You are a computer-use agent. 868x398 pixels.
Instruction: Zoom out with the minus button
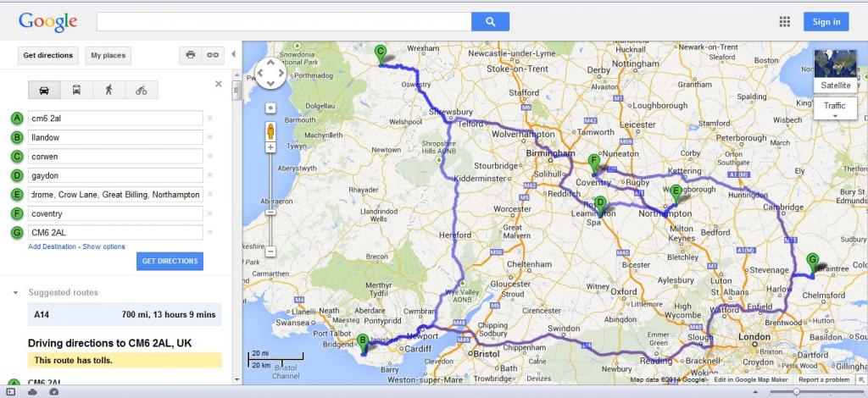tap(270, 252)
